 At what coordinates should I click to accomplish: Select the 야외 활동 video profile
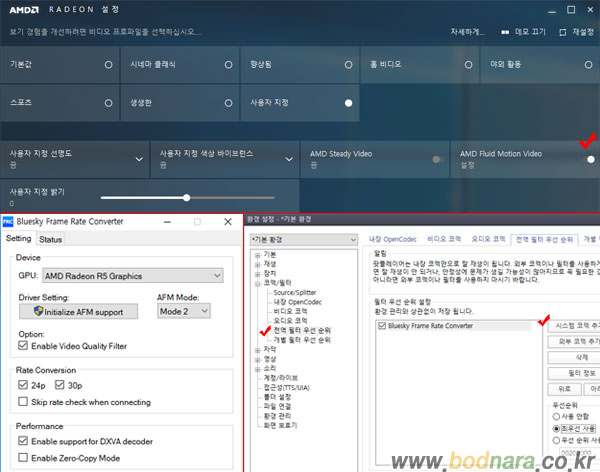coord(540,65)
